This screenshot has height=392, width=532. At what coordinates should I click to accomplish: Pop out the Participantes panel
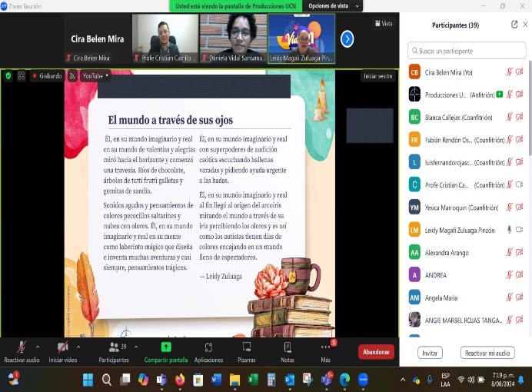pyautogui.click(x=514, y=25)
